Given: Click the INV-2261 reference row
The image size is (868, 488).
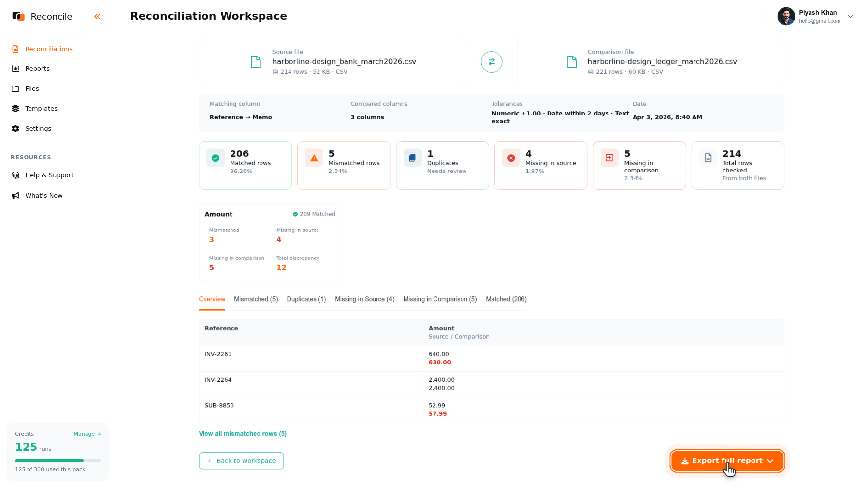Looking at the screenshot, I should click(x=492, y=358).
